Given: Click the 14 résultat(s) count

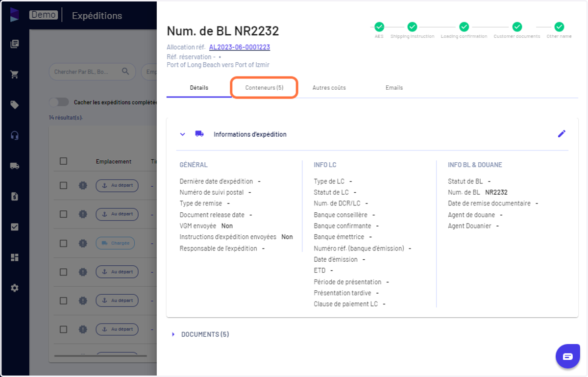Looking at the screenshot, I should pos(66,118).
